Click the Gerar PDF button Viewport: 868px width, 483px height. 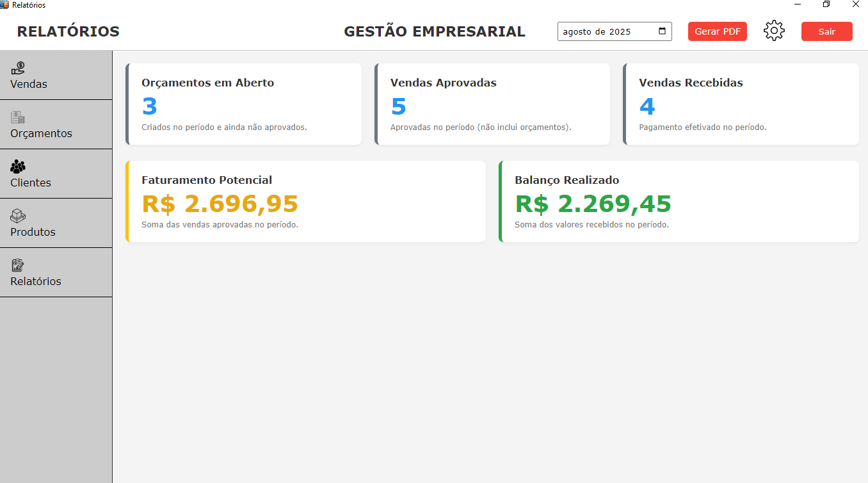click(x=717, y=31)
